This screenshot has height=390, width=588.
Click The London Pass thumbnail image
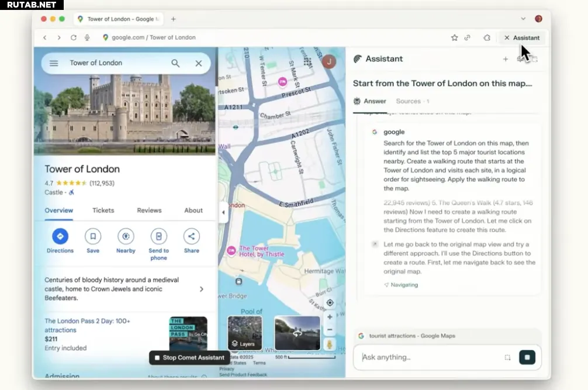[x=188, y=333]
